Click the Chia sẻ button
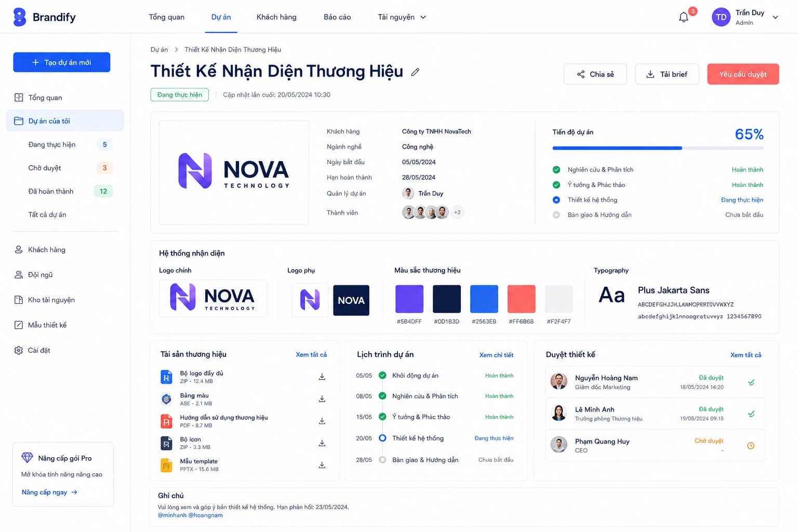Image resolution: width=798 pixels, height=532 pixels. pos(595,74)
